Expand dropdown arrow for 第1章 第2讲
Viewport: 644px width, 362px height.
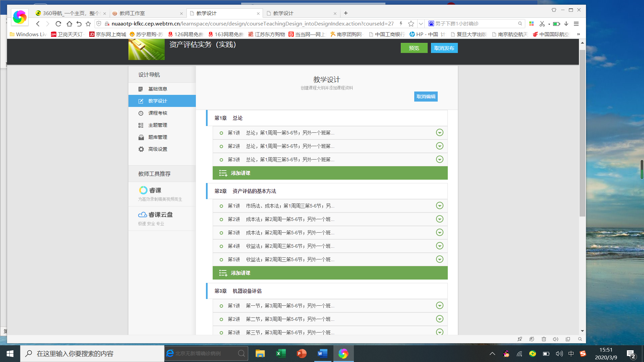[439, 146]
